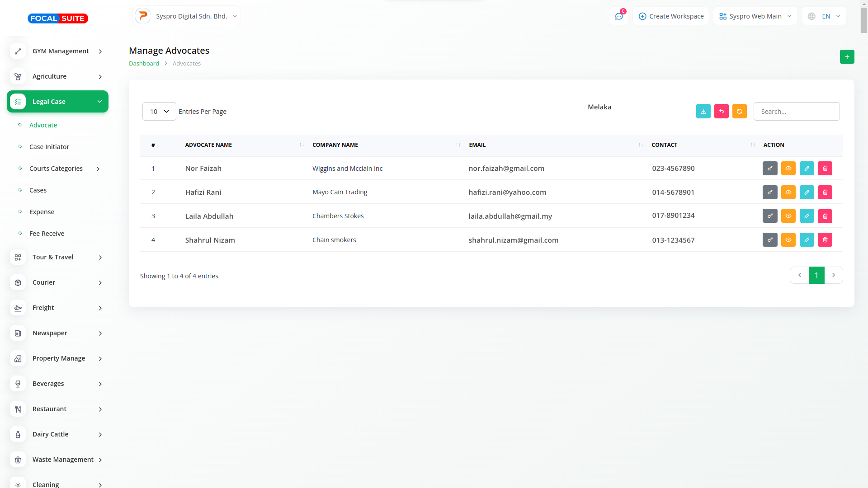Open Case Initiator in sidebar
This screenshot has height=488, width=868.
pos(49,147)
